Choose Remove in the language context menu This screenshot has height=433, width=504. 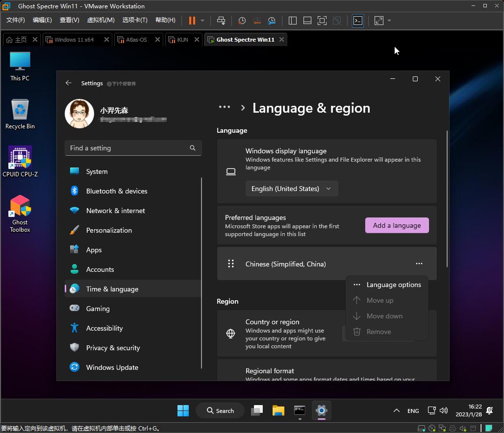click(378, 332)
